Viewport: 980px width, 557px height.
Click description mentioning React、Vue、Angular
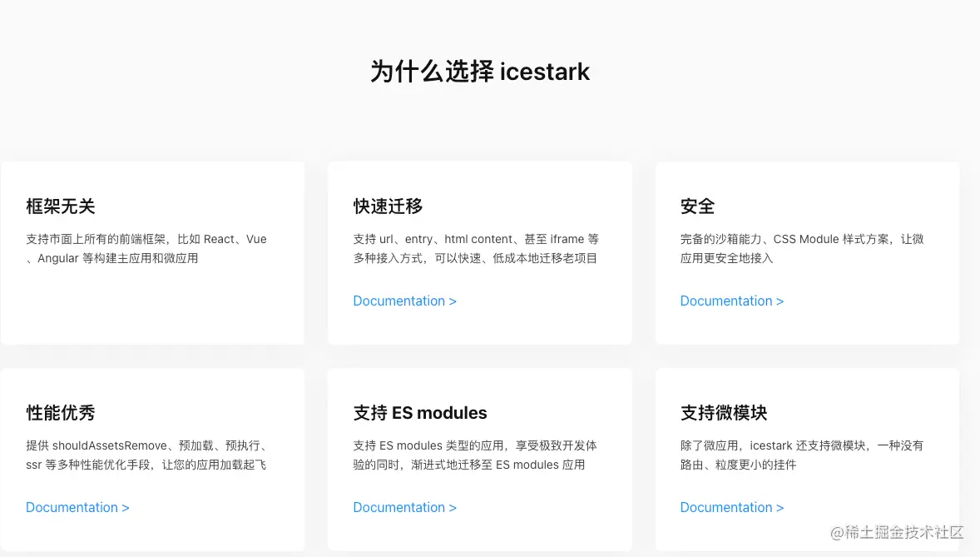[146, 248]
